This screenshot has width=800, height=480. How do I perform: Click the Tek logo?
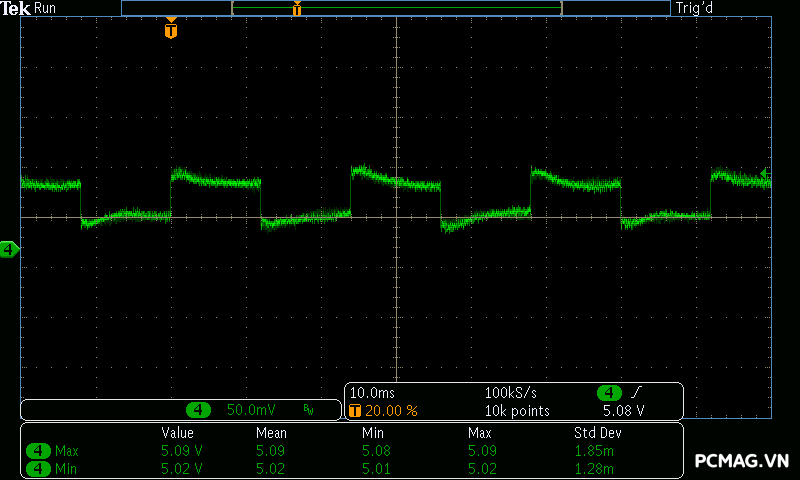16,8
